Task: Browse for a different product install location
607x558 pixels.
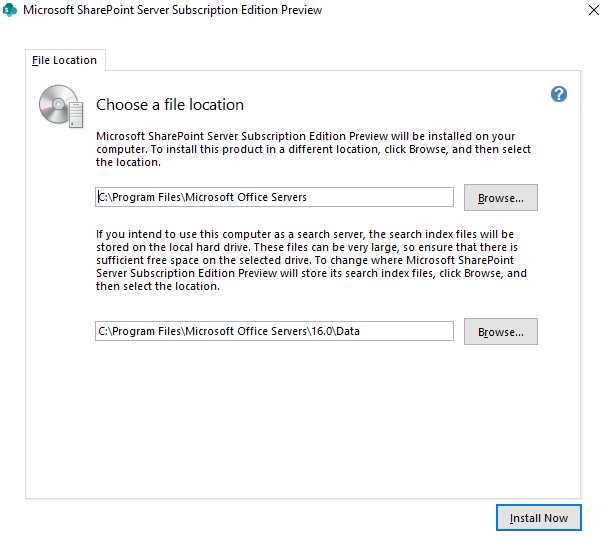Action: (500, 198)
